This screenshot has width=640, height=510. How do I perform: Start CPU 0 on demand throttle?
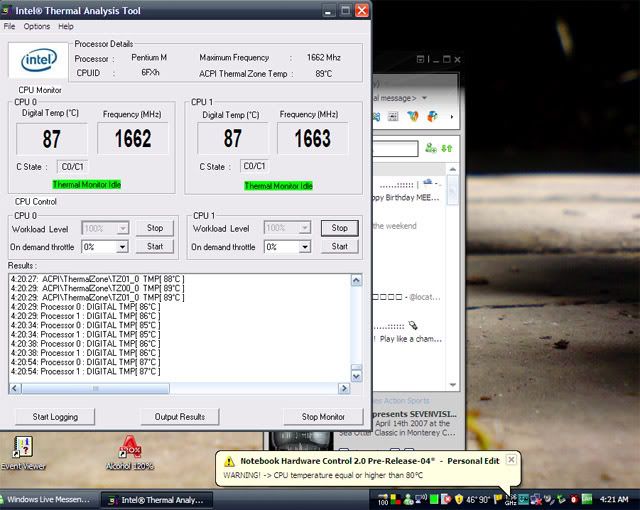155,246
